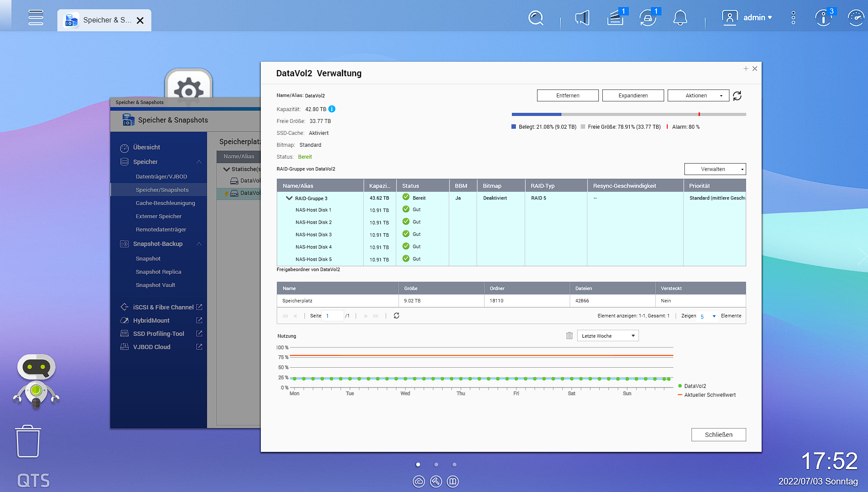The width and height of the screenshot is (868, 492).
Task: Click the Schließen button
Action: pos(718,435)
